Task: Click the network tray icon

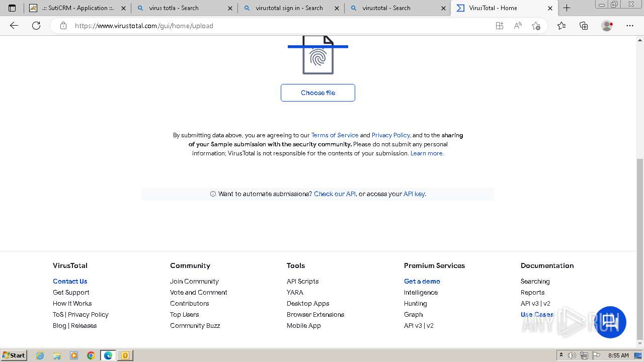Action: (584, 355)
